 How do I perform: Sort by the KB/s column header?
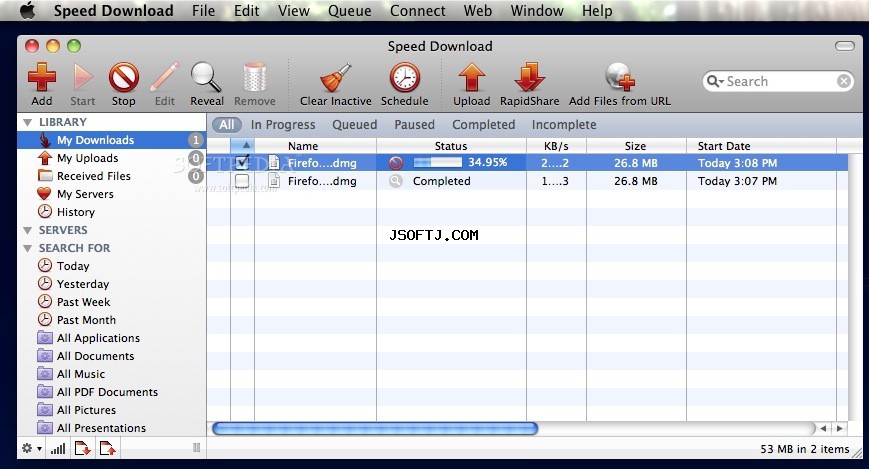(556, 146)
